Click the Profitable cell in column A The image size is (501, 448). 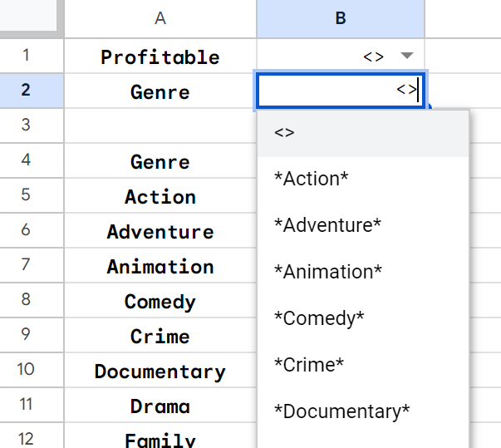pos(160,57)
